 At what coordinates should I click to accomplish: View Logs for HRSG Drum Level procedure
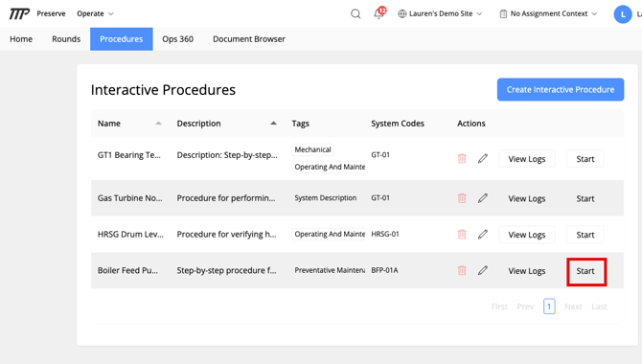click(527, 235)
